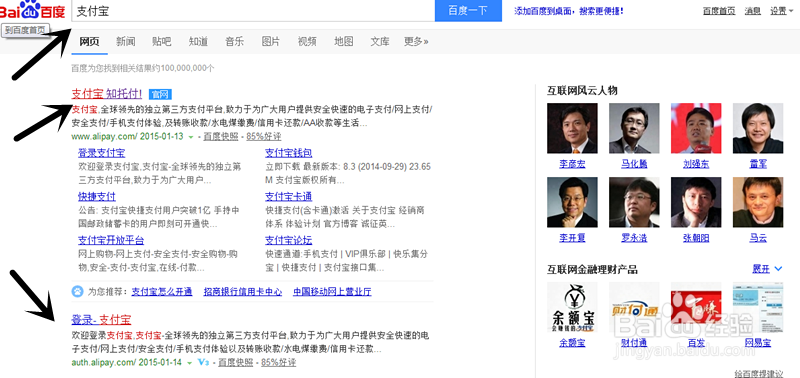Open the 余额宝 text link
Image resolution: width=800 pixels, height=378 pixels.
tap(572, 343)
